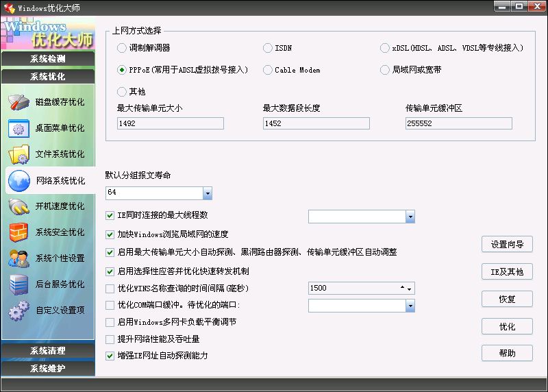Image resolution: width=548 pixels, height=392 pixels.
Task: Open 后台服务优化 page label
Action: (60, 284)
